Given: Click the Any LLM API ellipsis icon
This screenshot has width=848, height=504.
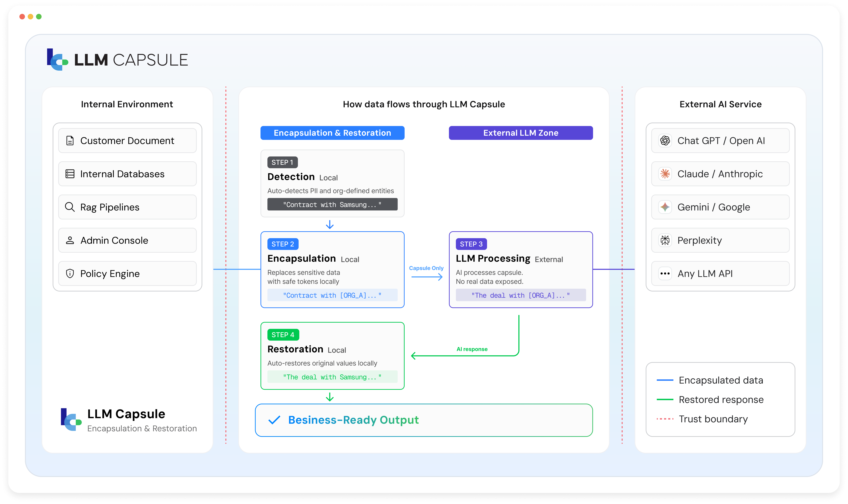Looking at the screenshot, I should click(665, 273).
